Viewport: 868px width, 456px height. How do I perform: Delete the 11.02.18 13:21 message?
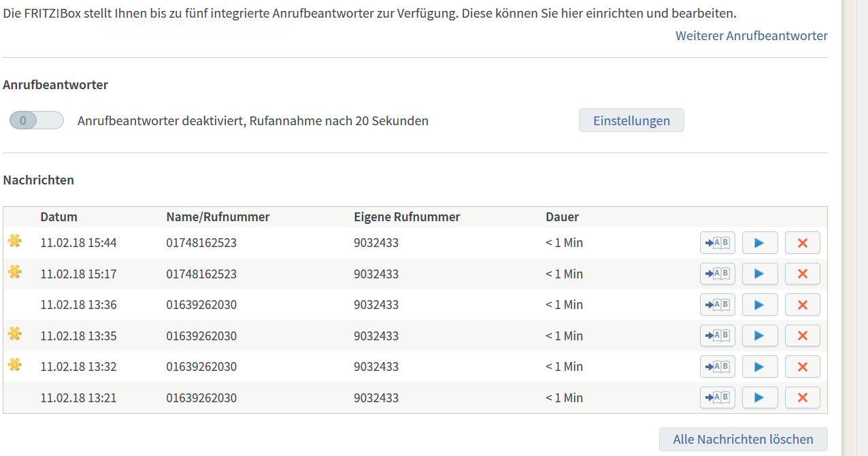802,397
